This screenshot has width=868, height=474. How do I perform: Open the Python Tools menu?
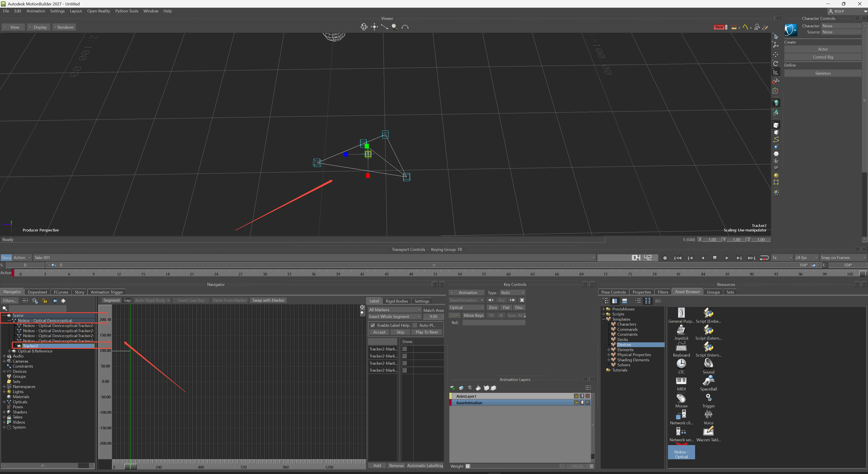[127, 11]
